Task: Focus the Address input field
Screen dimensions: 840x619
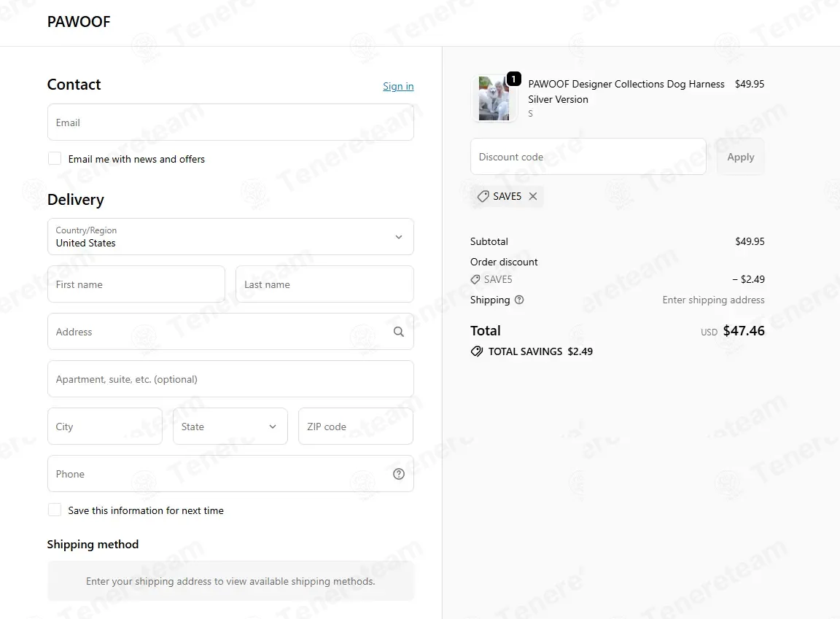Action: [x=230, y=332]
